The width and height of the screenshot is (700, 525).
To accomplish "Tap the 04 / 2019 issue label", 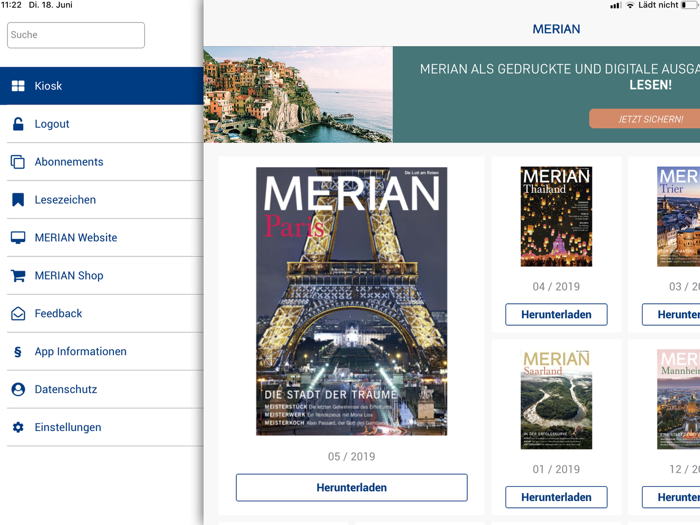I will (x=556, y=287).
